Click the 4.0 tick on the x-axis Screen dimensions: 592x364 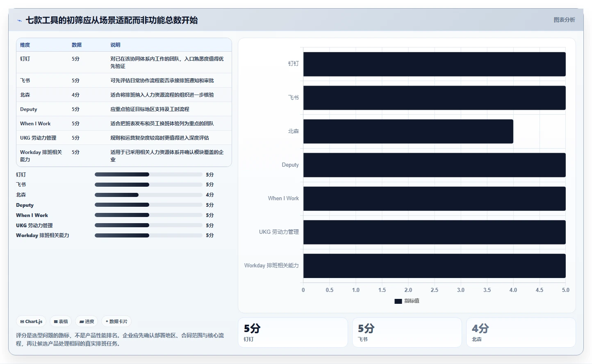point(513,290)
